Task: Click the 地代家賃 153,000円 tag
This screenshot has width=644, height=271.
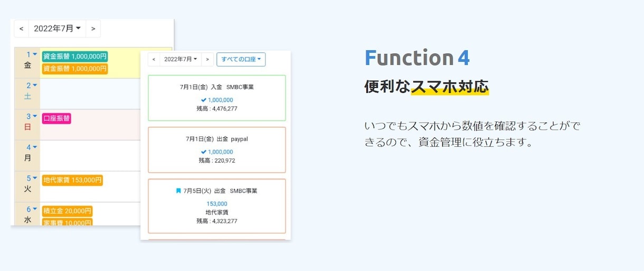Action: [72, 180]
